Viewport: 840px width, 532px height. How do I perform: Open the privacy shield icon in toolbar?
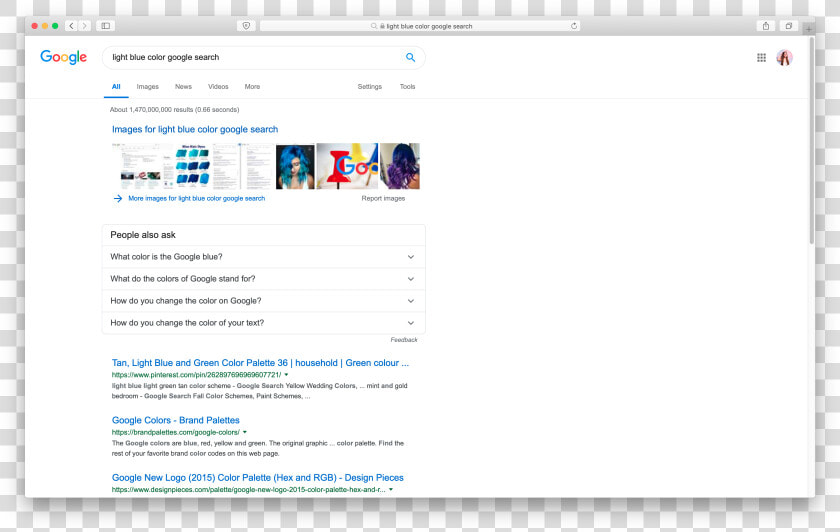[246, 26]
